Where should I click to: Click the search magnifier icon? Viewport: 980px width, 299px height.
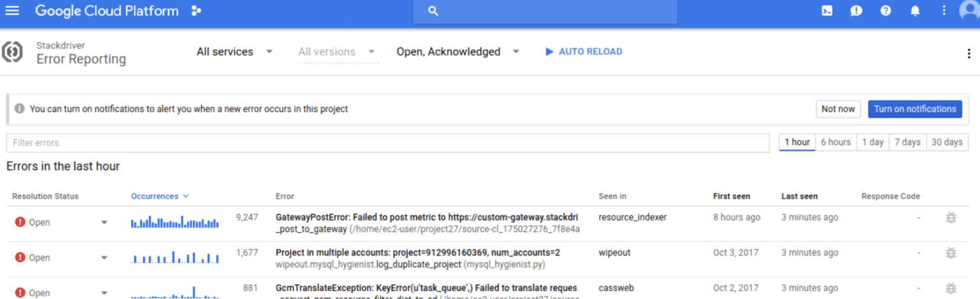[x=433, y=11]
